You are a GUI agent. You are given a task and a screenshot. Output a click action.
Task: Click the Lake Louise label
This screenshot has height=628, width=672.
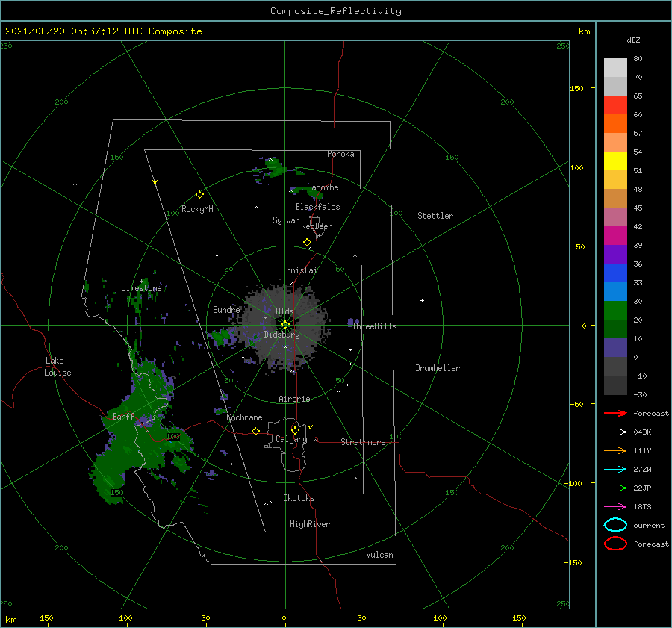57,367
